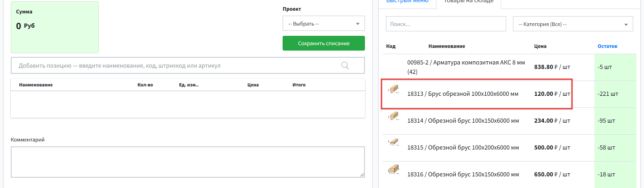Switch to Быстрый меню tab

(x=407, y=2)
